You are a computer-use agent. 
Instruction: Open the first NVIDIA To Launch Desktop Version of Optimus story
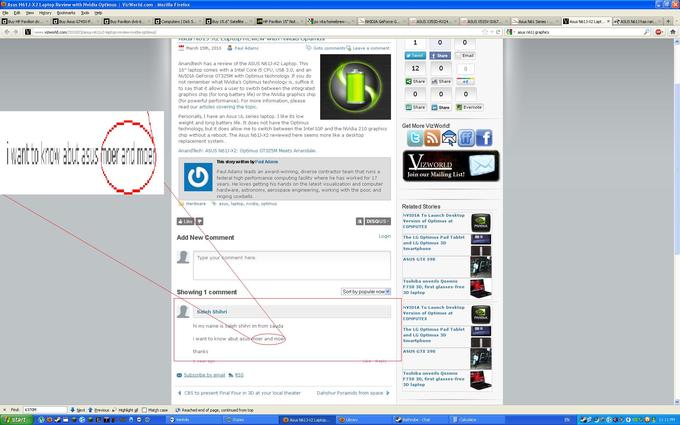tap(434, 221)
